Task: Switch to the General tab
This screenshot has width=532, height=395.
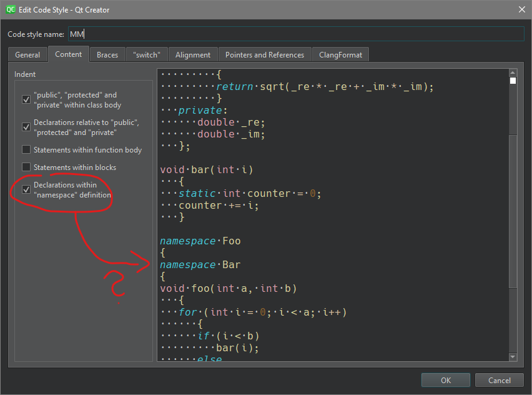Action: point(27,54)
